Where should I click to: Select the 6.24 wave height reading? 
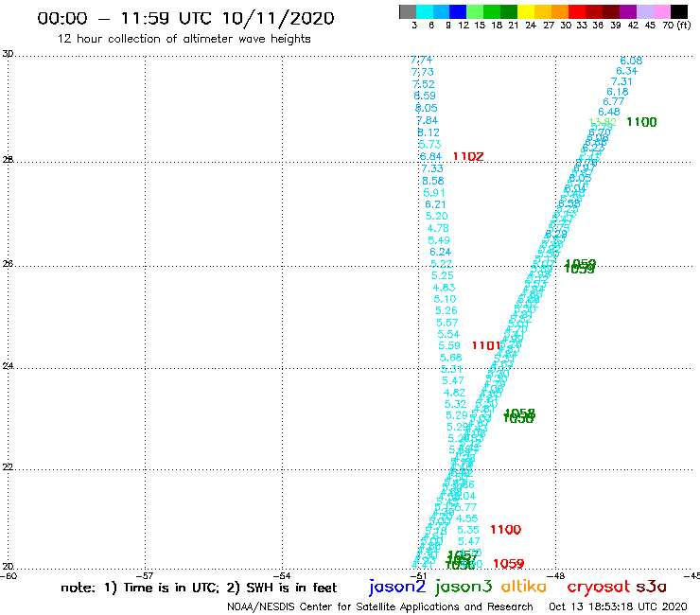tap(440, 252)
